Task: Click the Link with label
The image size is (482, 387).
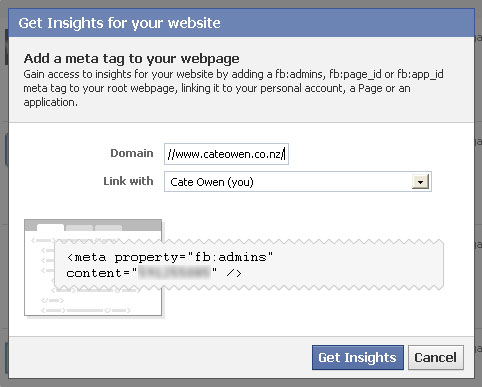Action: coord(128,181)
